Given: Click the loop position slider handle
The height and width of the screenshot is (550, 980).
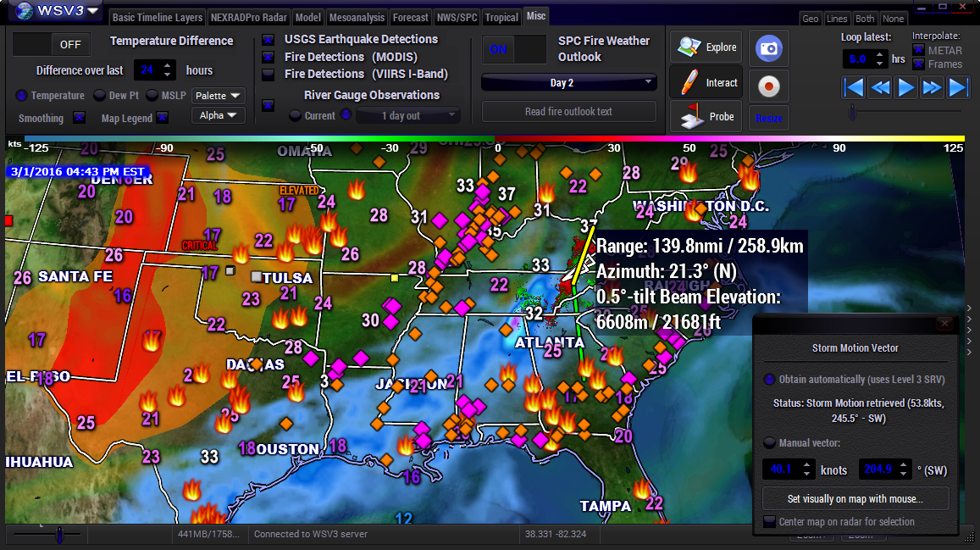Looking at the screenshot, I should tap(852, 112).
